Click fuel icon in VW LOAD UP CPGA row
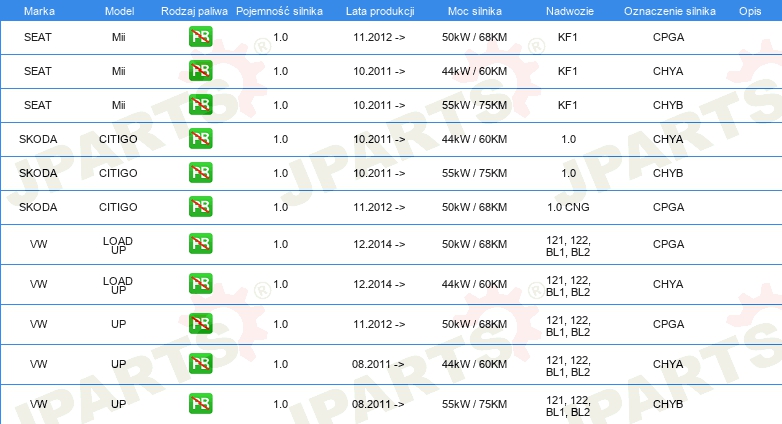The height and width of the screenshot is (424, 782). [200, 244]
